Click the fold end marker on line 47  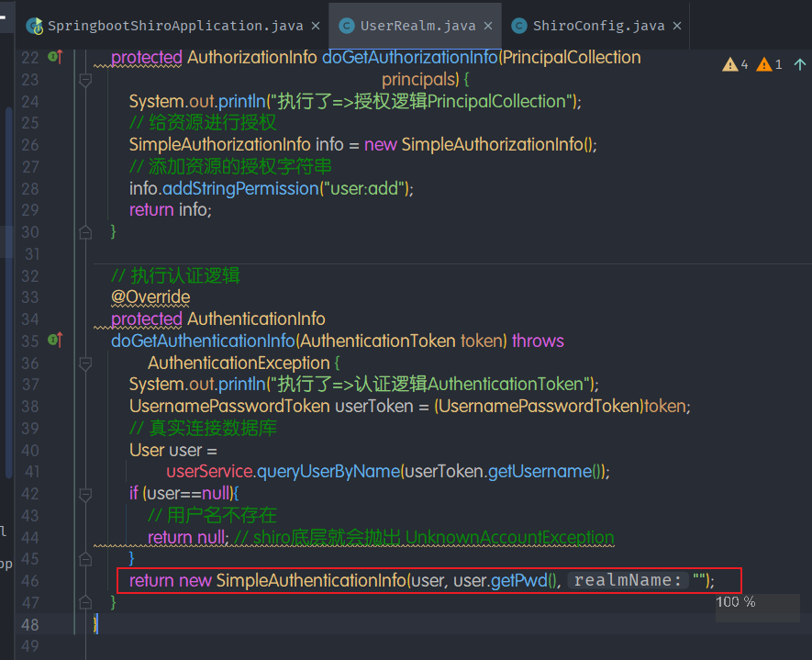point(85,602)
